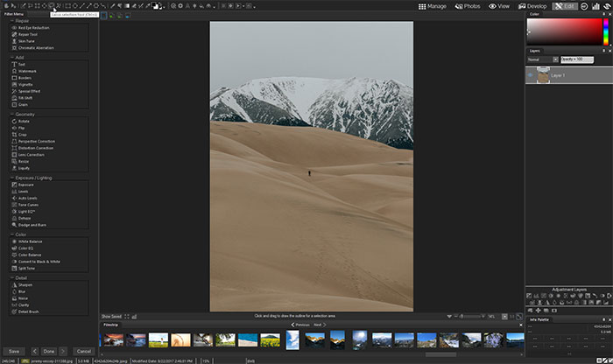
Task: Pin the Layers panel
Action: pyautogui.click(x=603, y=51)
